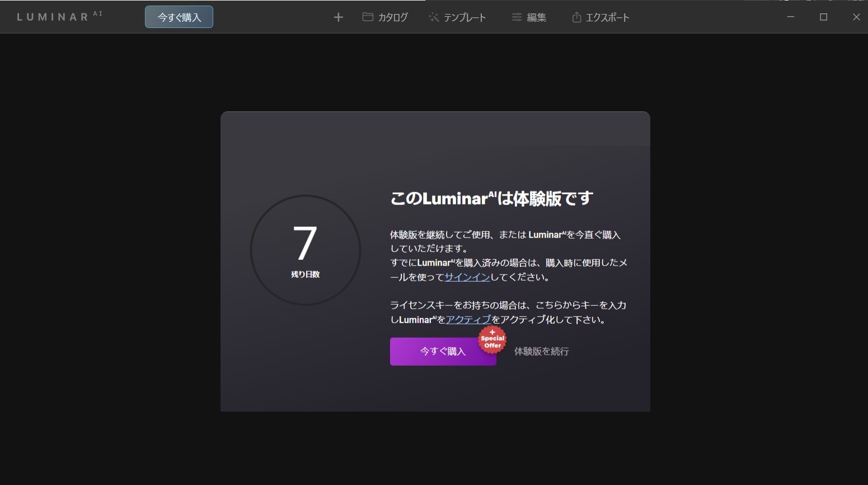Maximize the Luminar window
The width and height of the screenshot is (868, 485).
(823, 17)
